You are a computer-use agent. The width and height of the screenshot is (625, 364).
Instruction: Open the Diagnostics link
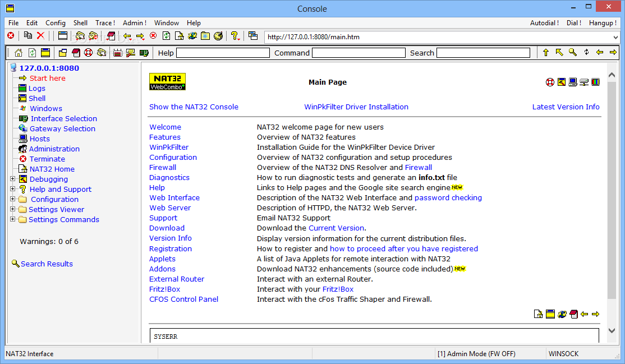[169, 177]
